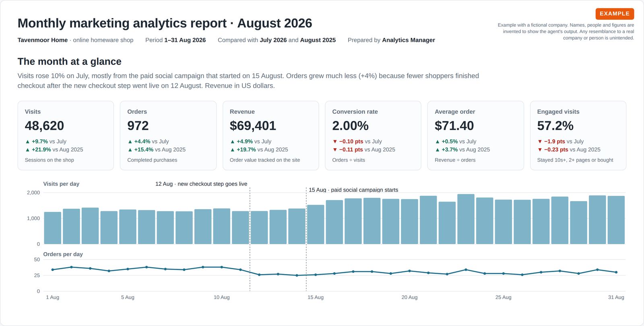Viewport: 644px width, 326px height.
Task: Open the Visits metric card
Action: (x=66, y=135)
